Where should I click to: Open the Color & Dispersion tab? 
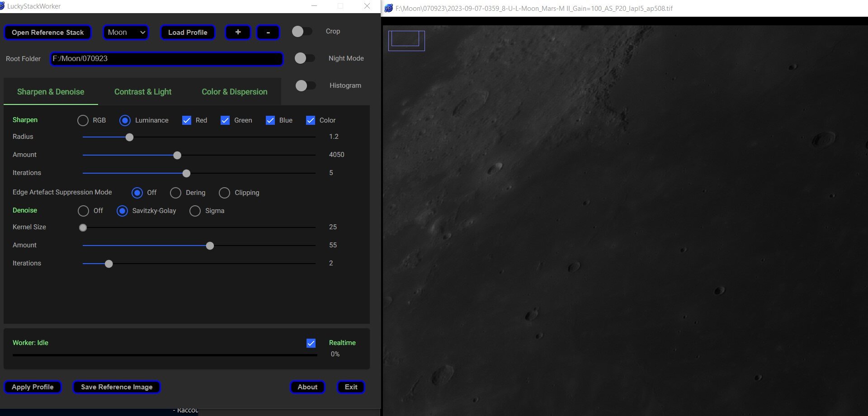pyautogui.click(x=235, y=92)
